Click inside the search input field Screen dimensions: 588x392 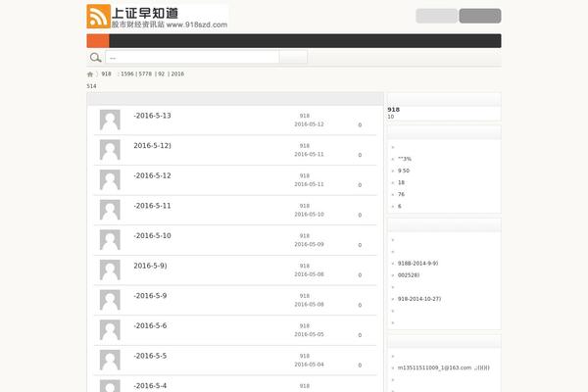coord(192,58)
